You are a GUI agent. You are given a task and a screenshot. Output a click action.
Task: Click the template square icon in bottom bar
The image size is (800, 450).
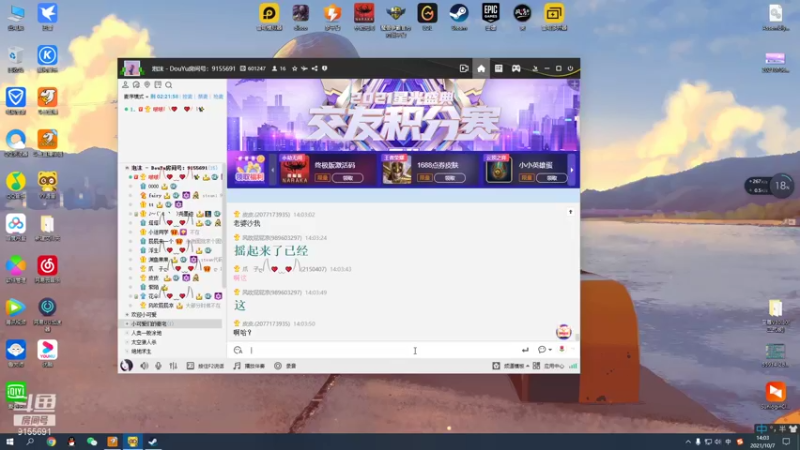point(496,366)
